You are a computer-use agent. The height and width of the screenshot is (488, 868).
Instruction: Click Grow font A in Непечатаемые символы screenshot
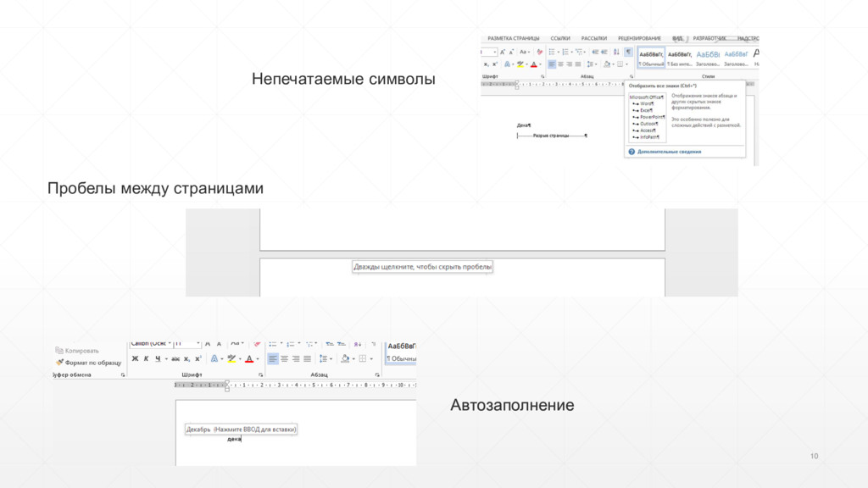pos(503,52)
